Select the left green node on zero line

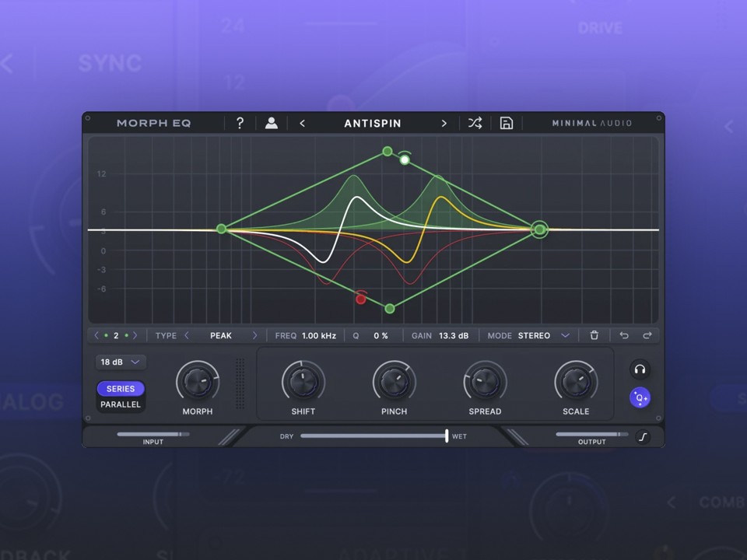coord(221,229)
